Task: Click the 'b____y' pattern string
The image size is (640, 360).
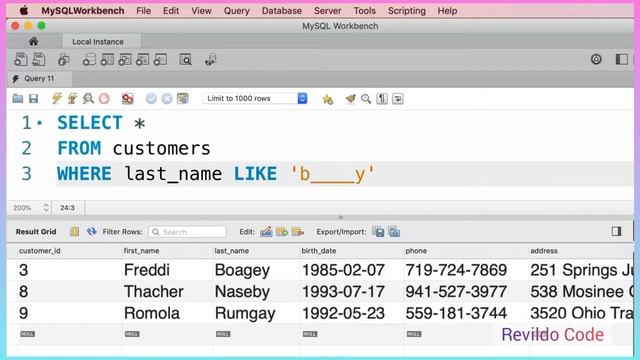Action: pos(332,174)
